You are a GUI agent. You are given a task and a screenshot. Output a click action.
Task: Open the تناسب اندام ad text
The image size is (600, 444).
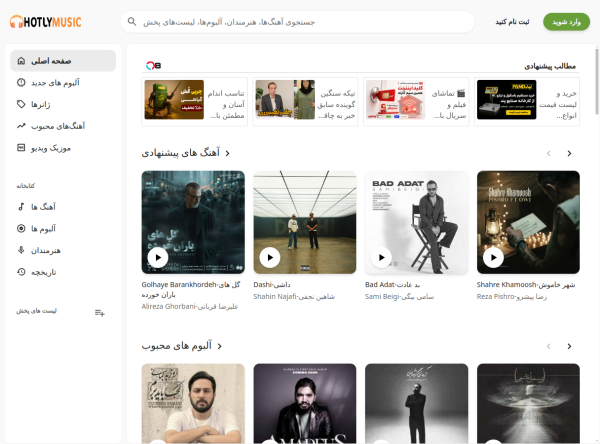point(226,104)
